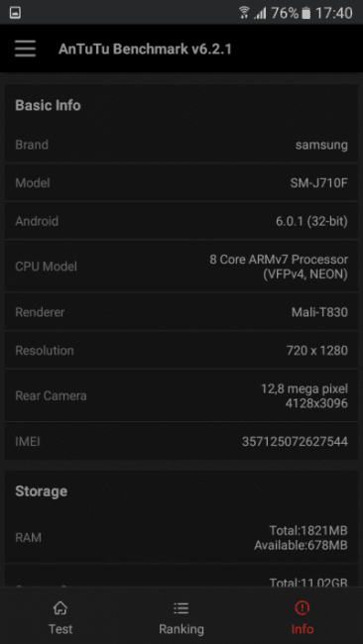363x644 pixels.
Task: Tap the Android 6.0.1 version row
Action: (181, 221)
